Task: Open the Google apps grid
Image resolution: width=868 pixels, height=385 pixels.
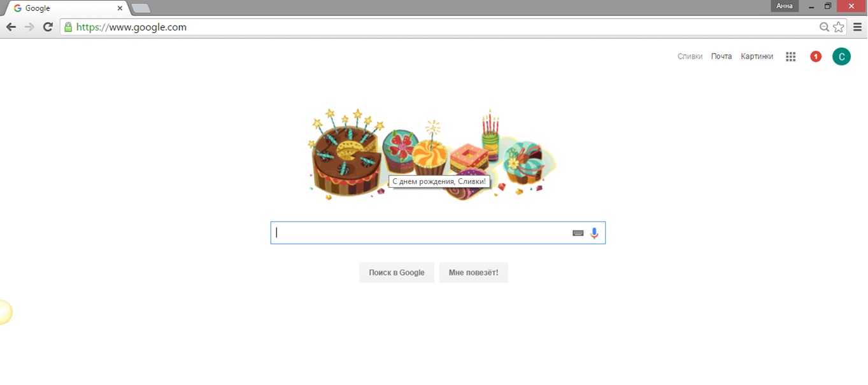Action: point(791,57)
